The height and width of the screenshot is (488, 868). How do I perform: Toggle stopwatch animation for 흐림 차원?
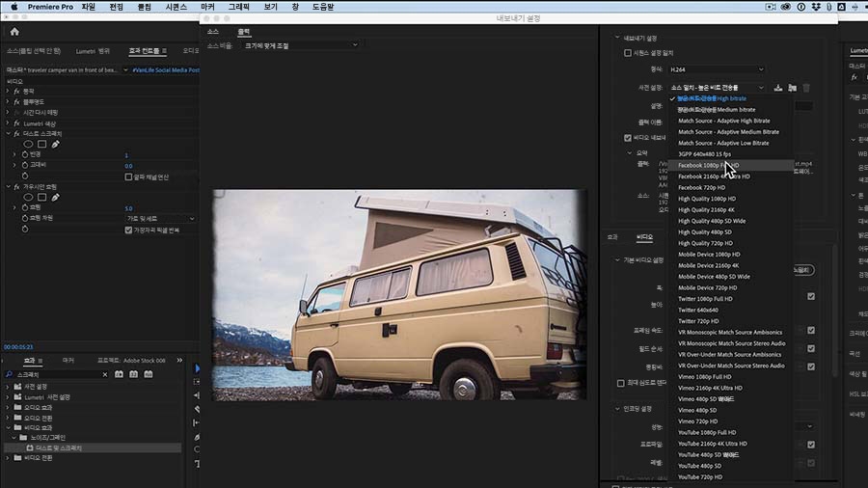(x=25, y=218)
